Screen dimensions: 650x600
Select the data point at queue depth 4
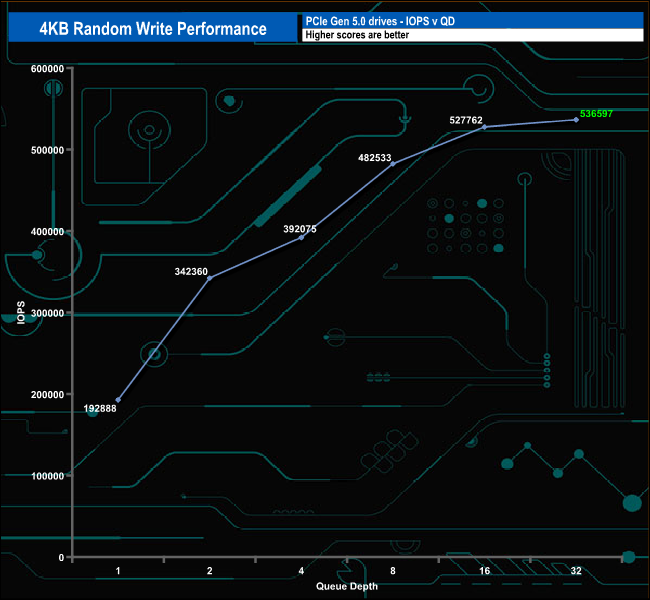pyautogui.click(x=301, y=238)
